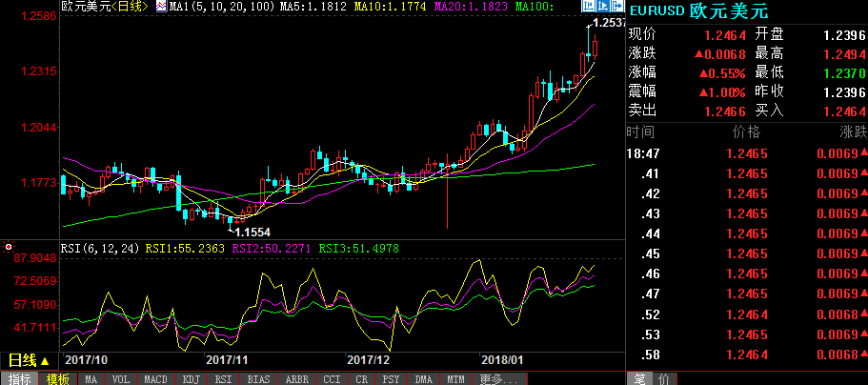Switch to the 模板 tab
Viewport: 868px width, 385px height.
pyautogui.click(x=57, y=378)
